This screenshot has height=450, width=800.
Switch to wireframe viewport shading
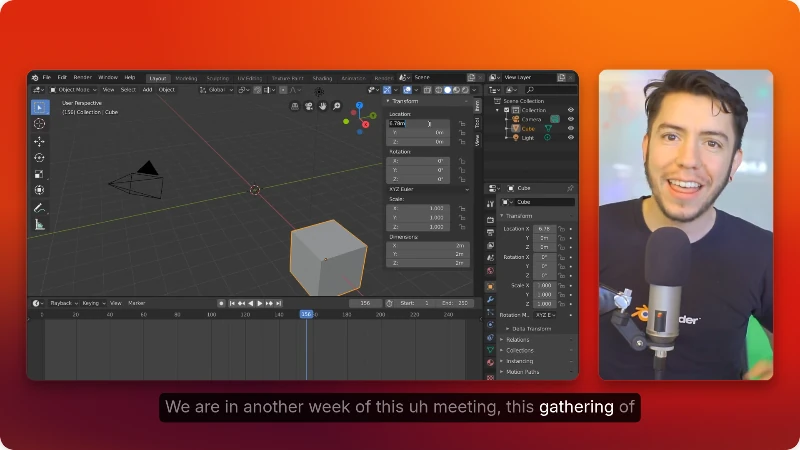[438, 90]
